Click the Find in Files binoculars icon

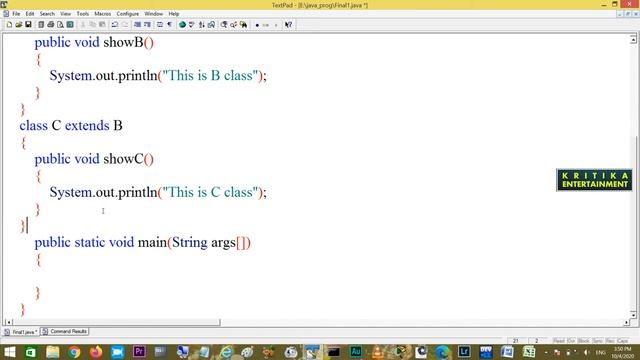[244, 25]
